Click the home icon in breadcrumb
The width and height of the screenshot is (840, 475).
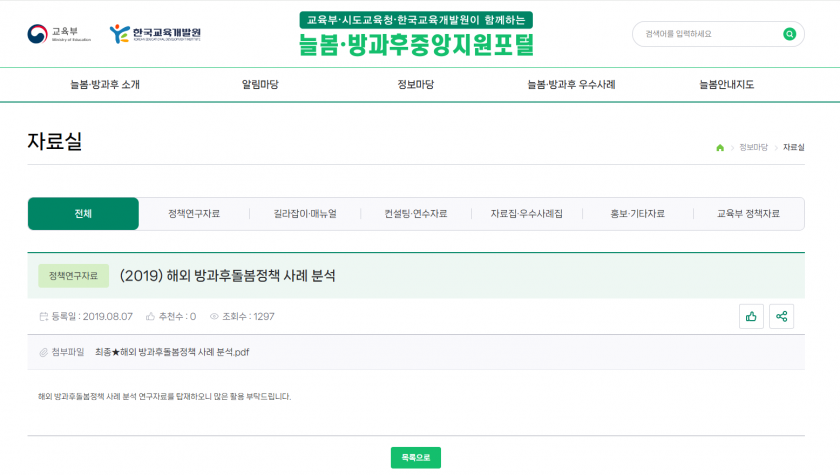tap(720, 148)
